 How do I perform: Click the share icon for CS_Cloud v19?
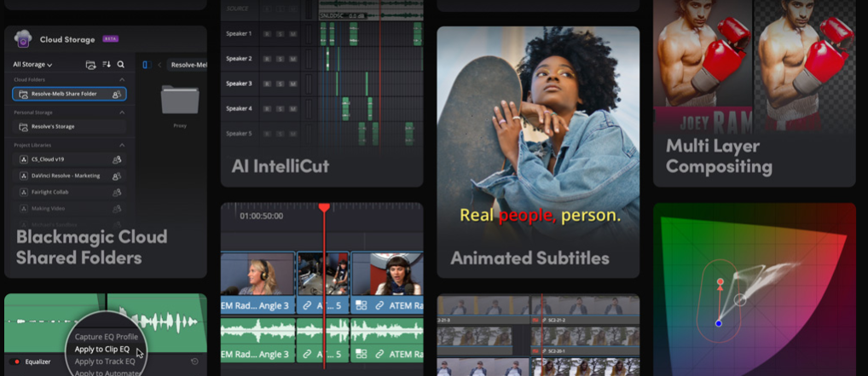117,159
